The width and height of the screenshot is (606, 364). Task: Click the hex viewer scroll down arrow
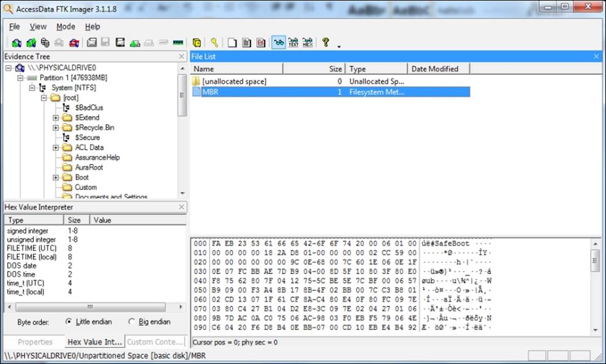click(x=595, y=330)
